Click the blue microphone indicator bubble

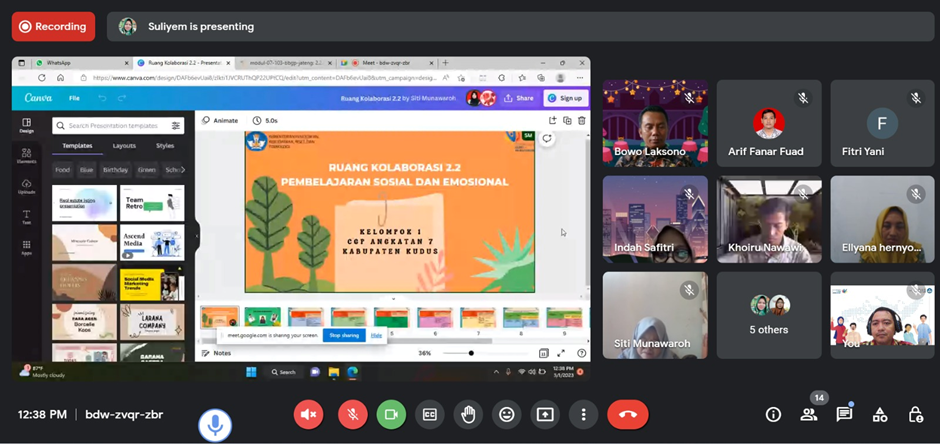pyautogui.click(x=215, y=425)
